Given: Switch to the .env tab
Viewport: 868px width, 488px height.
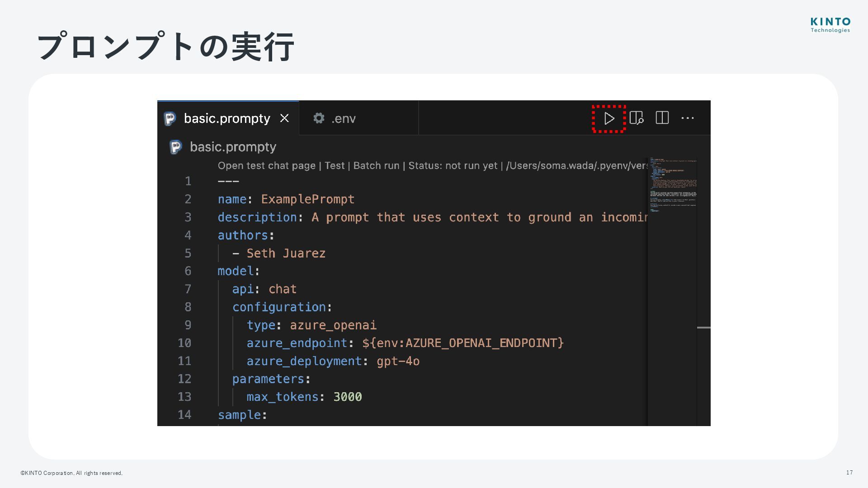Looking at the screenshot, I should [344, 118].
